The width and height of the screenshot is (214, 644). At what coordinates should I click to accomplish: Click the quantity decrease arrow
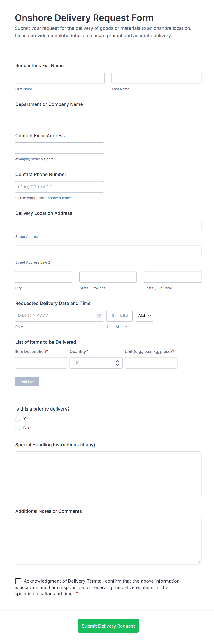click(x=117, y=365)
